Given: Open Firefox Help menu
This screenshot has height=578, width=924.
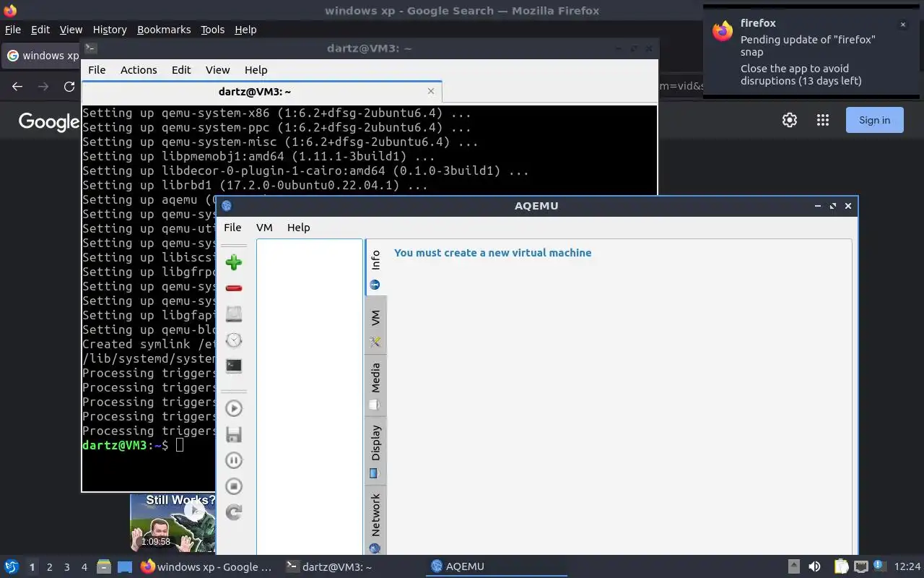Looking at the screenshot, I should pos(245,30).
